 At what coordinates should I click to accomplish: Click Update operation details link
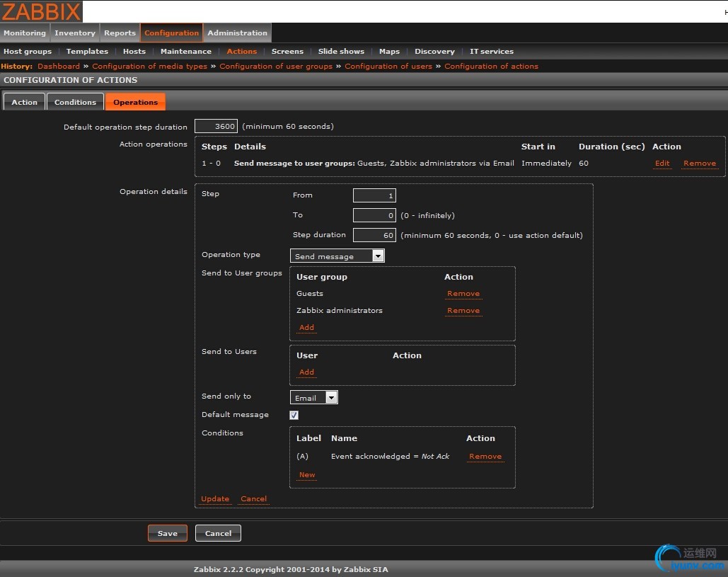(215, 498)
